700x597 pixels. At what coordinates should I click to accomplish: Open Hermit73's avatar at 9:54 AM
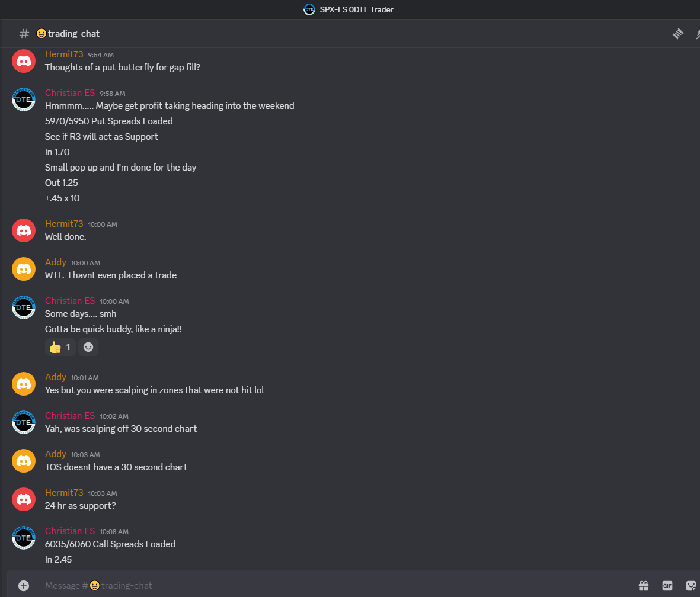(x=24, y=61)
